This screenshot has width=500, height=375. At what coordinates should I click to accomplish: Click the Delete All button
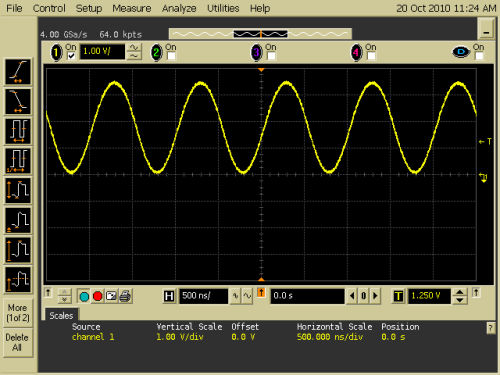point(17,342)
